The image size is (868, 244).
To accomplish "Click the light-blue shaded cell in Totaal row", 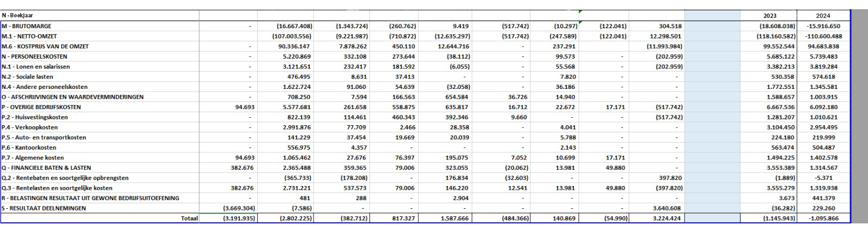I will pos(712,219).
